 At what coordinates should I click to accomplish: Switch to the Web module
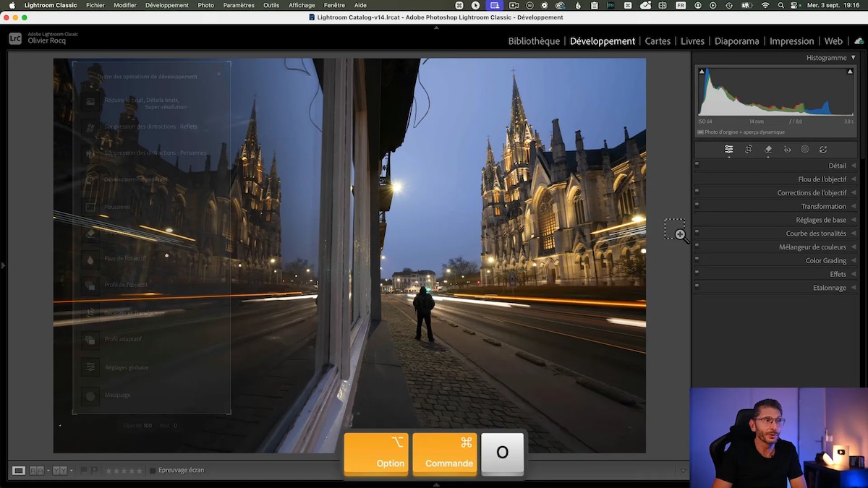[833, 41]
